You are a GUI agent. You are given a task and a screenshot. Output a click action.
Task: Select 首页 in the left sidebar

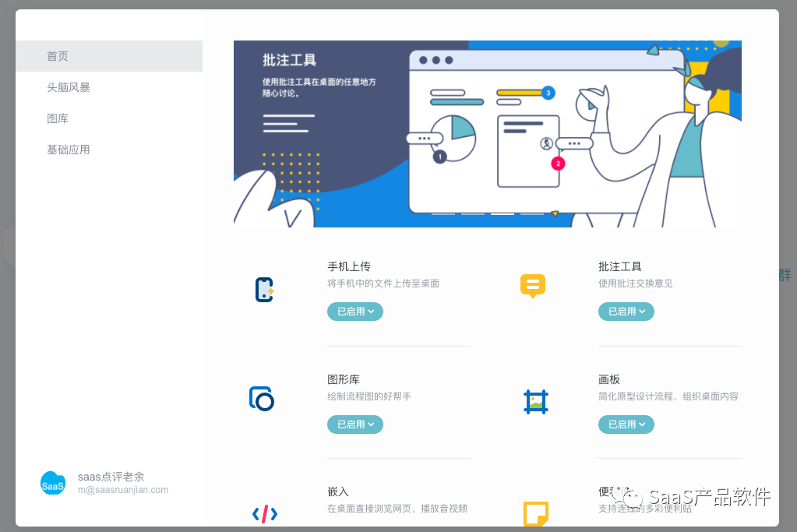click(x=109, y=56)
